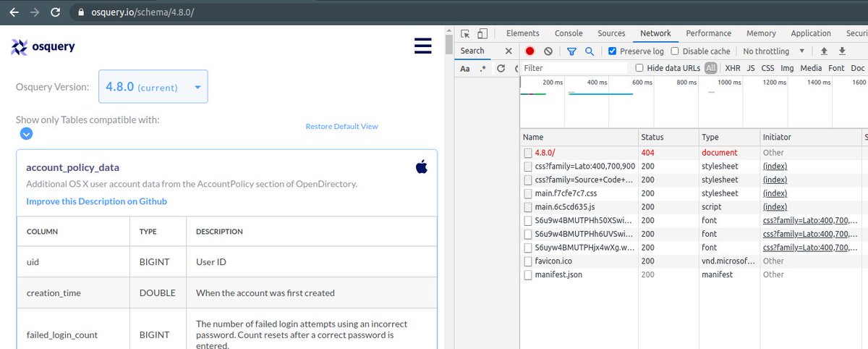The height and width of the screenshot is (349, 868).
Task: Filter requests by Media type
Action: click(811, 68)
